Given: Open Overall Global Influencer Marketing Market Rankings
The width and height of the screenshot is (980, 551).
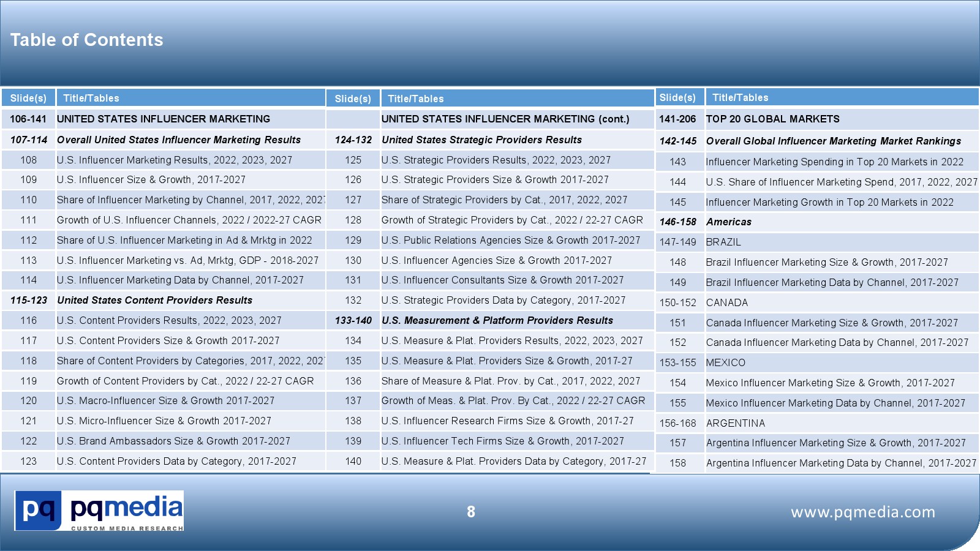Looking at the screenshot, I should point(833,141).
